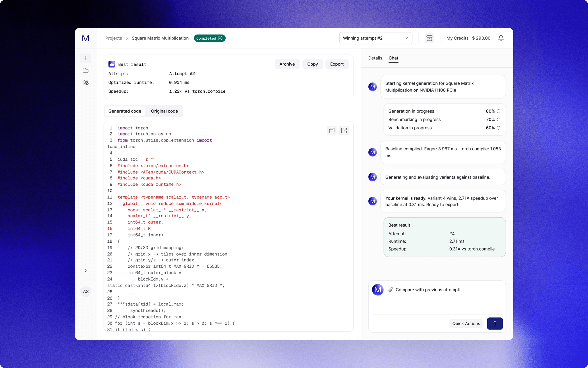The width and height of the screenshot is (588, 368).
Task: Open the archive box icon in header
Action: 429,38
